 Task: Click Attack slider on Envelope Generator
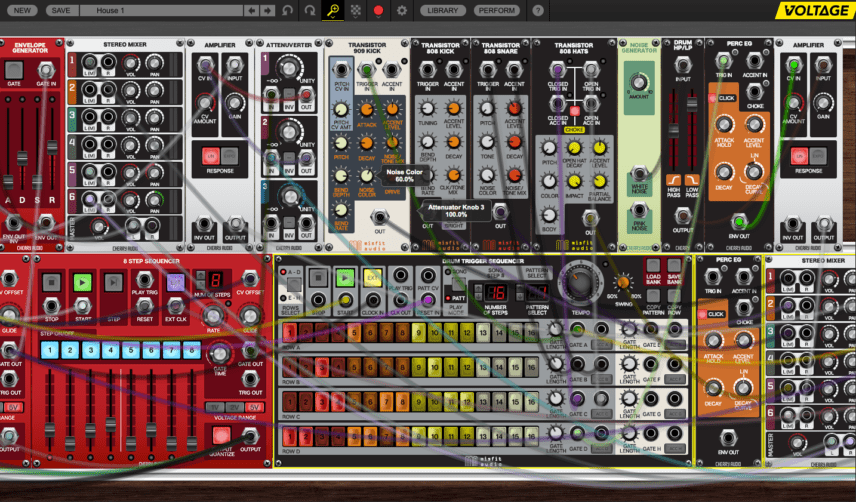click(8, 182)
